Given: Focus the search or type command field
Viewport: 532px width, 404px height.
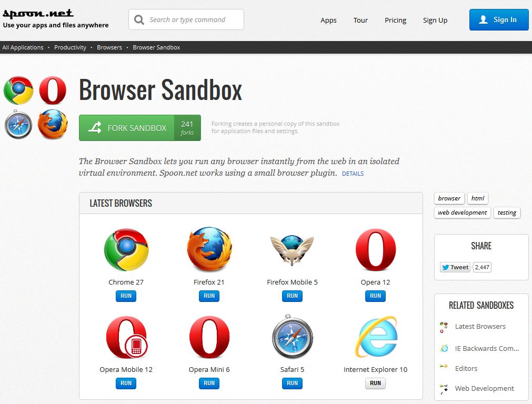Looking at the screenshot, I should tap(186, 19).
